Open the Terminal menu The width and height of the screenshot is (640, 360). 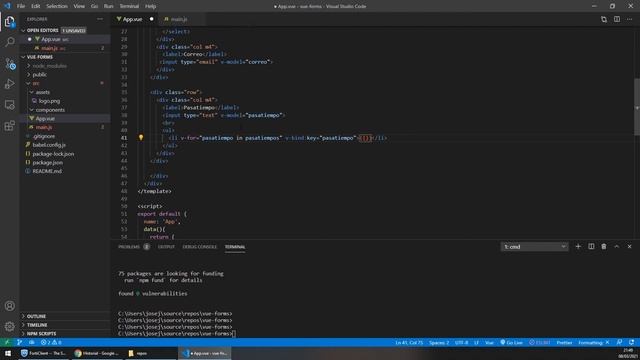tap(129, 6)
